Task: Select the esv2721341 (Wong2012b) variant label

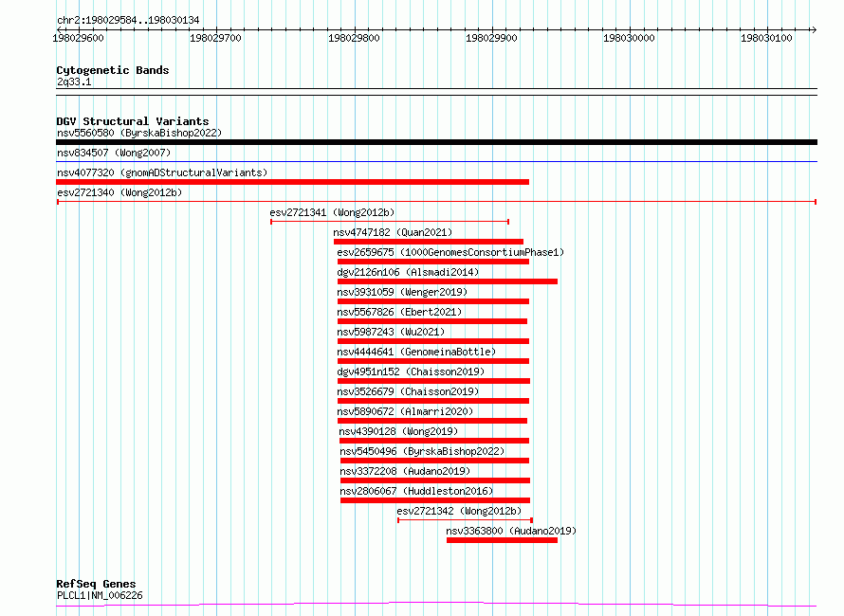Action: pyautogui.click(x=332, y=212)
